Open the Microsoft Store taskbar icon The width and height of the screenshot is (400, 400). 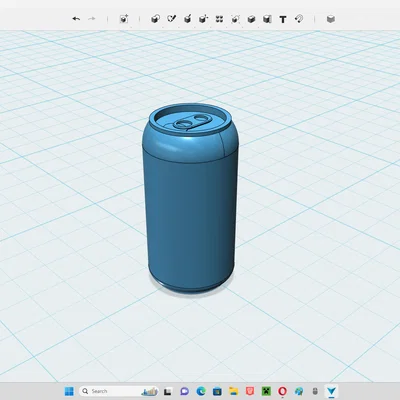(x=217, y=391)
